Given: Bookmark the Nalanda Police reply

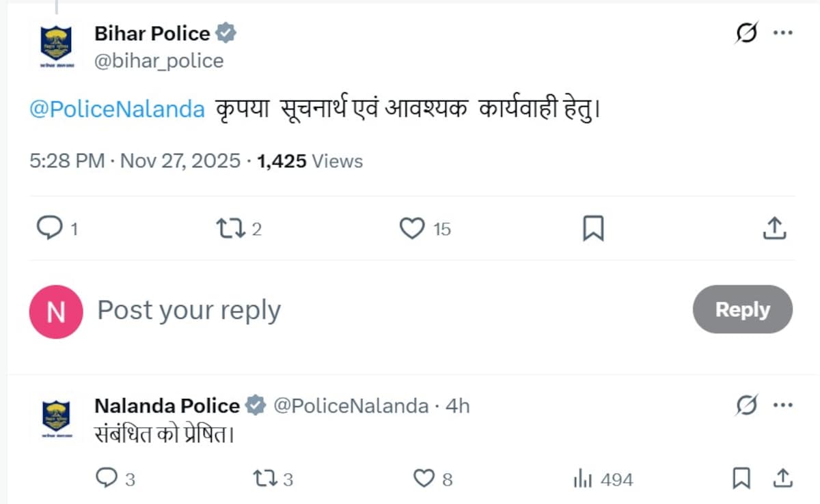Looking at the screenshot, I should click(742, 479).
